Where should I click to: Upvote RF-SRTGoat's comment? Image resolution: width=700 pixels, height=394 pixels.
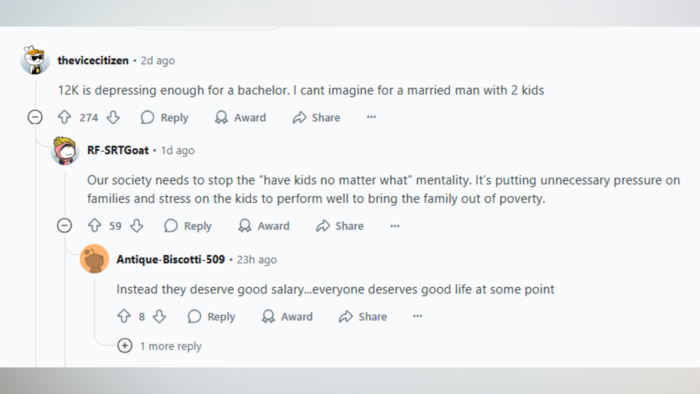[94, 226]
